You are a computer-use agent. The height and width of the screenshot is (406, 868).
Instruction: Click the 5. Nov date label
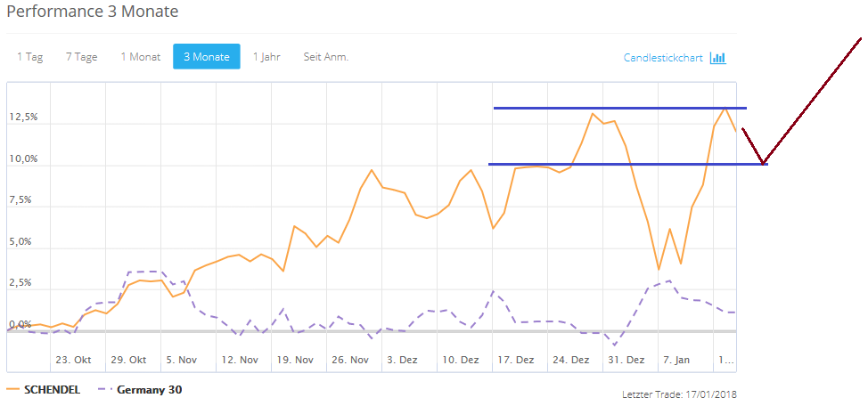(182, 361)
